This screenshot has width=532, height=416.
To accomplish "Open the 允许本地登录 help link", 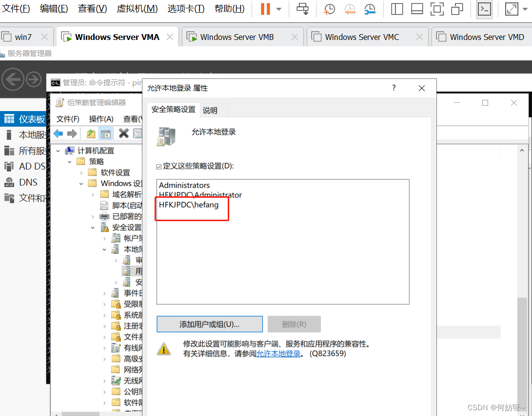I will click(x=278, y=354).
